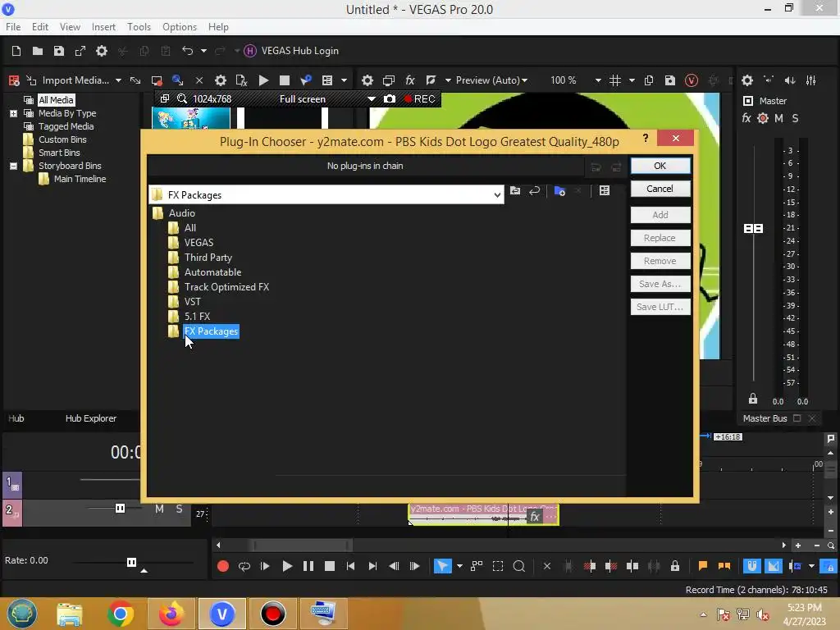This screenshot has height=630, width=840.
Task: Expand Media By Type node
Action: [x=13, y=113]
